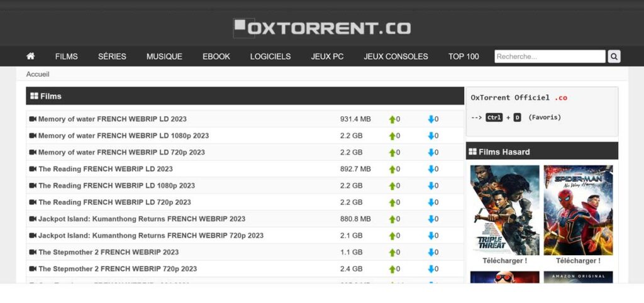Click camera icon beside The Reading 720p

pyautogui.click(x=33, y=202)
